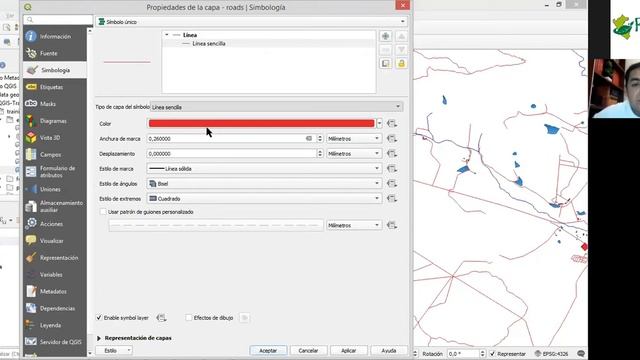640x360 pixels.
Task: Click the move symbol layer down arrow
Action: pos(401,50)
